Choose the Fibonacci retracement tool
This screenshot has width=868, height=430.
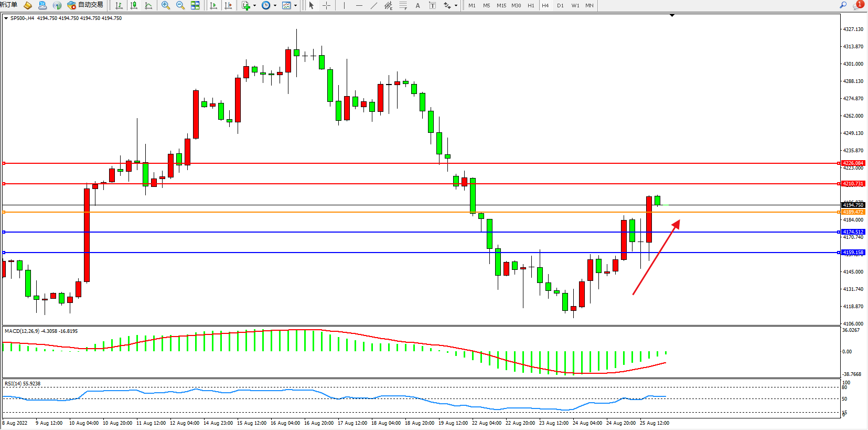403,5
